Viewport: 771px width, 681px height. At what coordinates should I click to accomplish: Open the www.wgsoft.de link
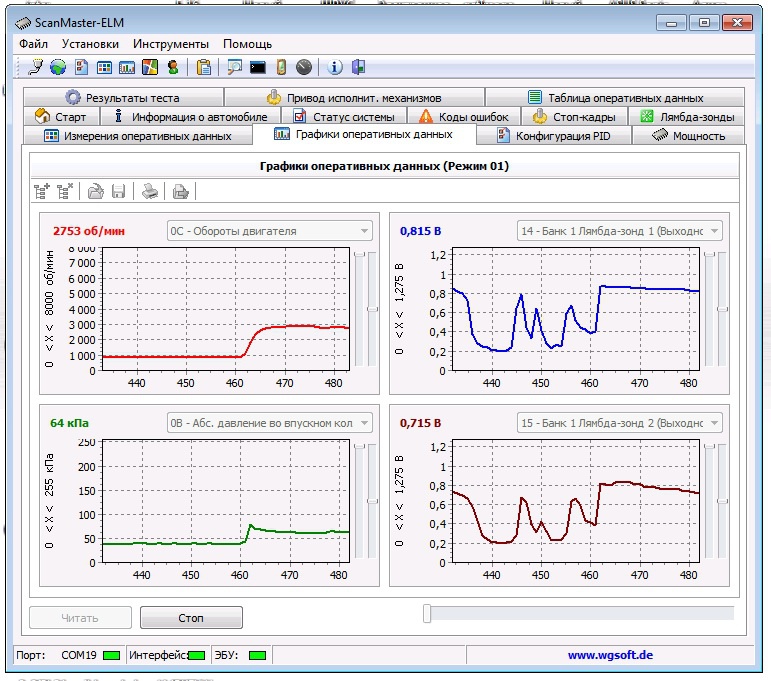coord(610,655)
